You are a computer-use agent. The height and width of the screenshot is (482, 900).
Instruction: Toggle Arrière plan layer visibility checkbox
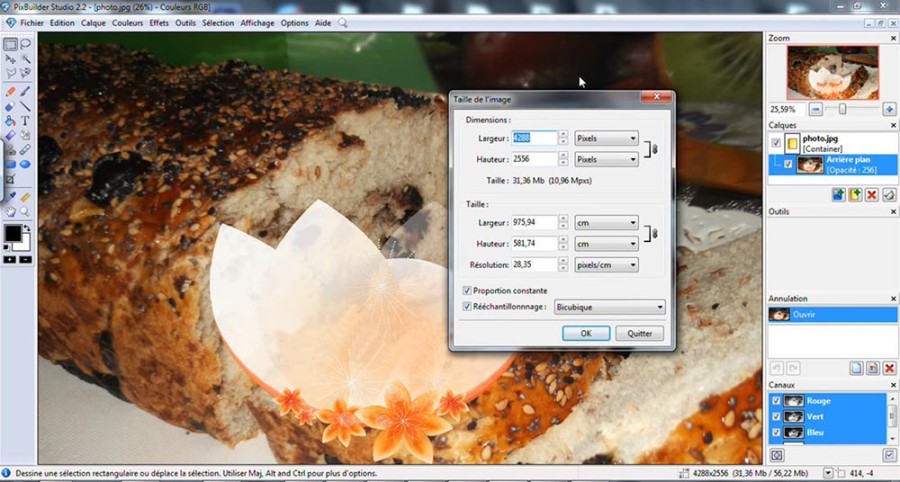(788, 164)
